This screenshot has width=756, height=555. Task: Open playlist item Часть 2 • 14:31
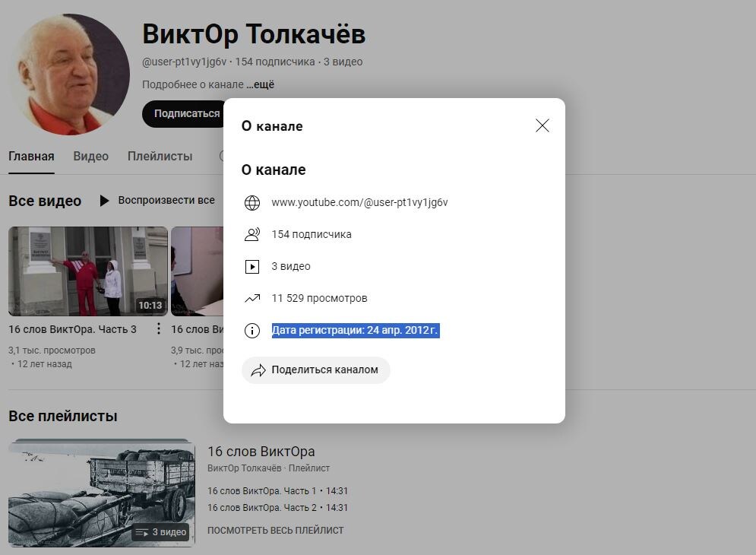click(x=278, y=508)
